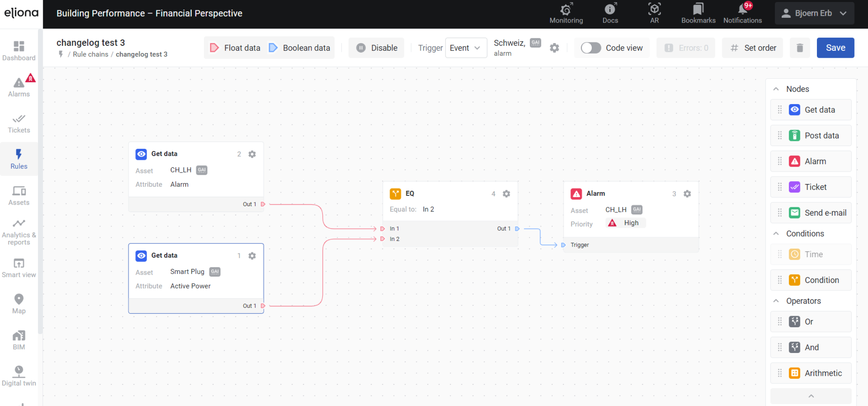Image resolution: width=868 pixels, height=406 pixels.
Task: Toggle the Code view switch
Action: 591,48
